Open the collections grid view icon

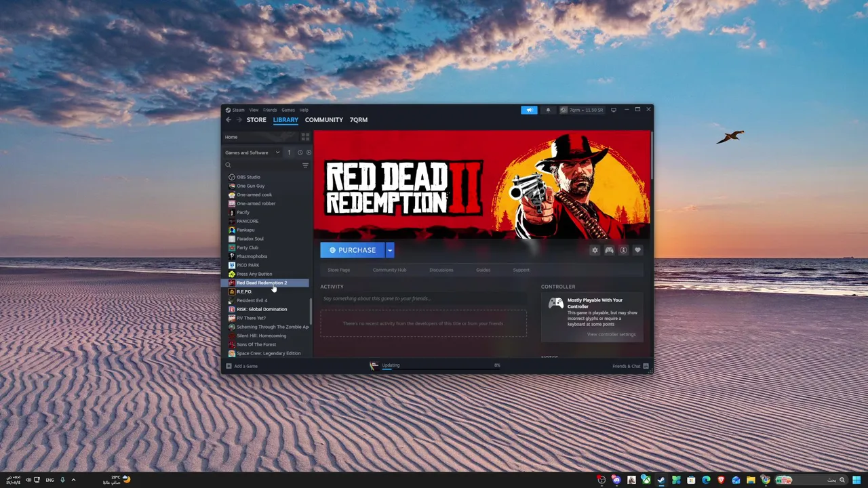(305, 137)
